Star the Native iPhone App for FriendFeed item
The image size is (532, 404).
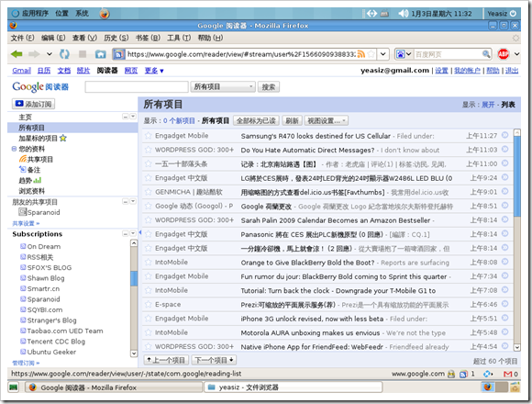click(x=148, y=347)
